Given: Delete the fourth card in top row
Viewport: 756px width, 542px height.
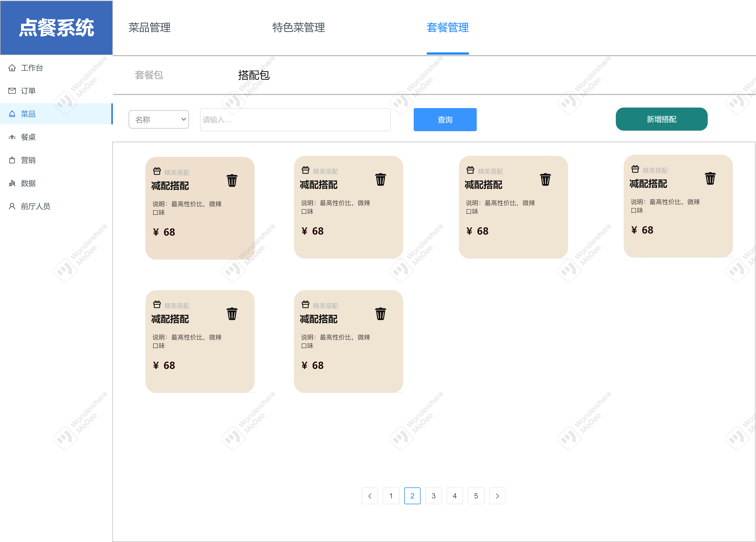Looking at the screenshot, I should pyautogui.click(x=710, y=178).
